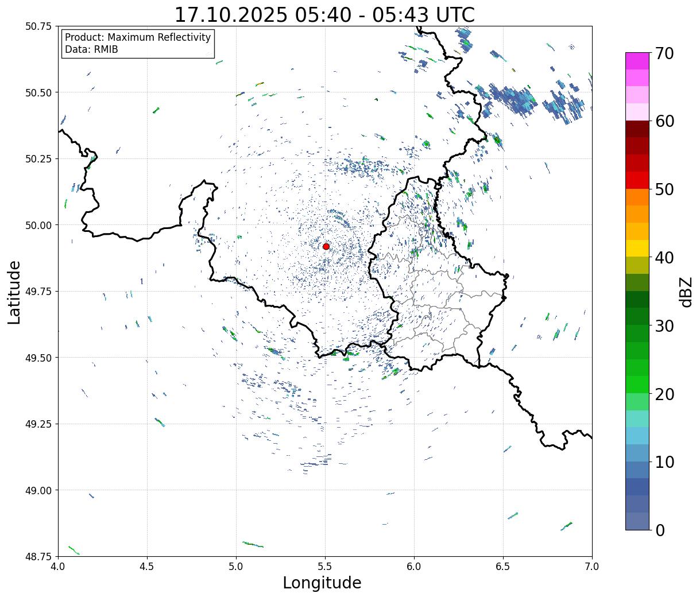Click the 'Latitude' axis label
Viewport: 700px width, 597px height.
tap(14, 292)
